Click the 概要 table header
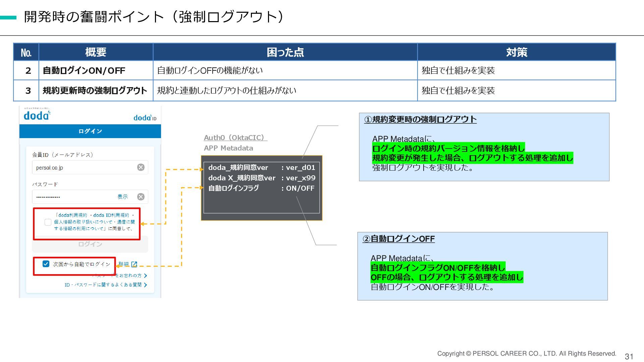The image size is (644, 362). click(96, 52)
